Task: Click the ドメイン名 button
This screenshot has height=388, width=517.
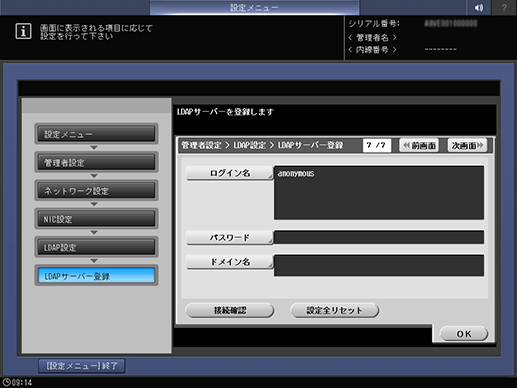Action: (x=230, y=262)
